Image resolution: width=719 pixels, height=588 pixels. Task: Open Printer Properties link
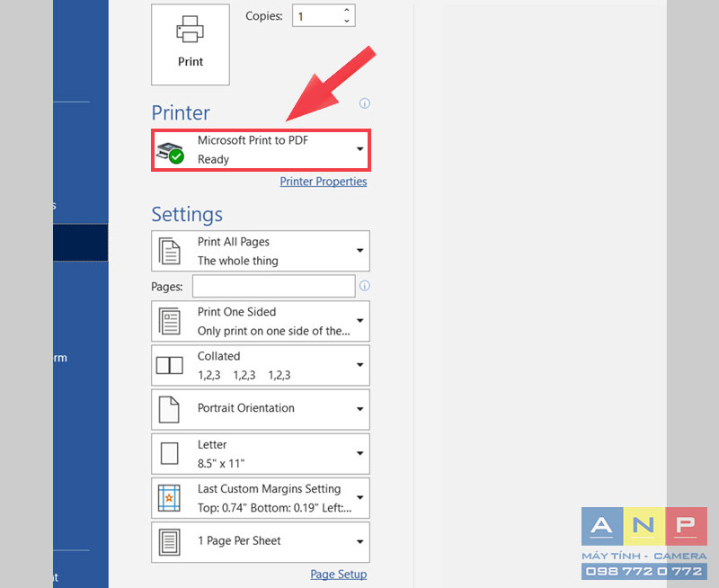click(324, 182)
